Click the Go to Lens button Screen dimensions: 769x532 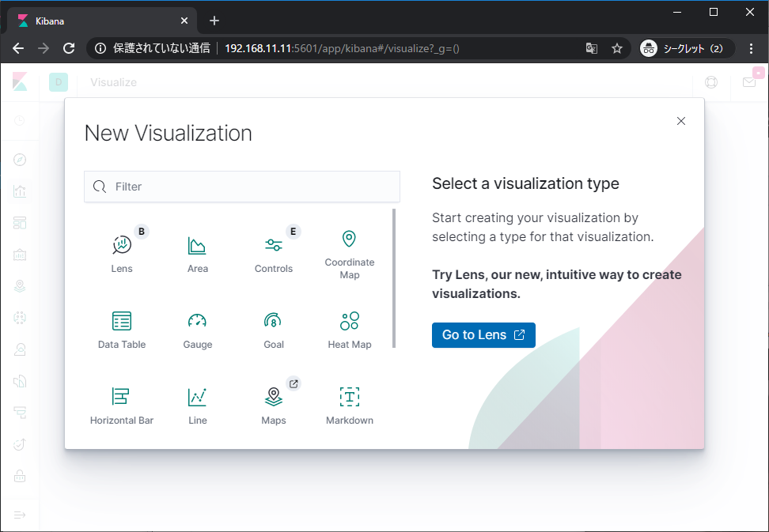click(483, 334)
